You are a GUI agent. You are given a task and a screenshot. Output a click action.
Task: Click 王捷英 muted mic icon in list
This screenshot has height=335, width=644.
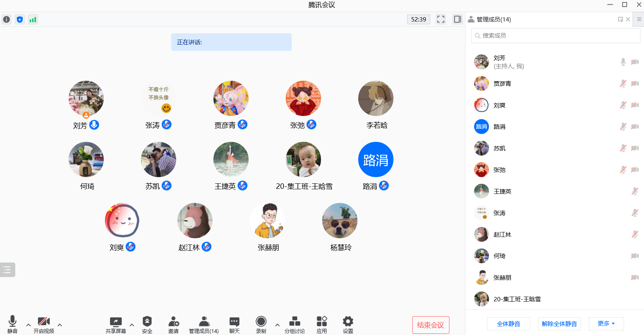635,191
